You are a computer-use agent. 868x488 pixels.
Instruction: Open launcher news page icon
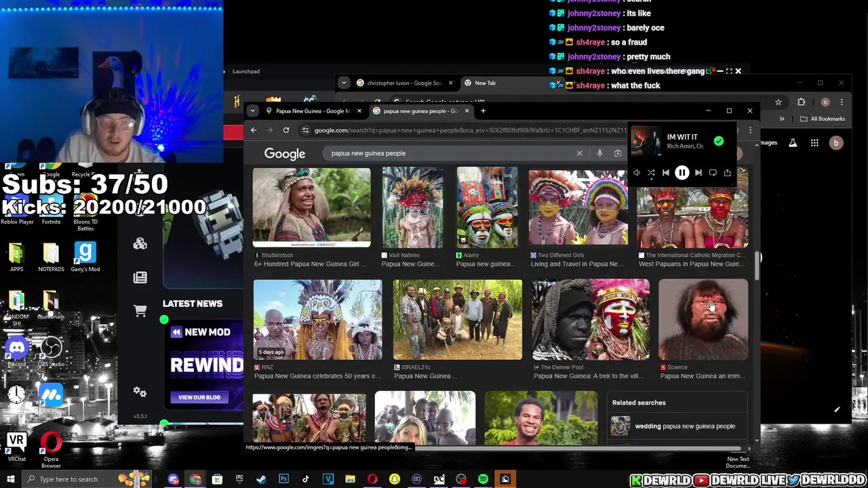pyautogui.click(x=140, y=277)
